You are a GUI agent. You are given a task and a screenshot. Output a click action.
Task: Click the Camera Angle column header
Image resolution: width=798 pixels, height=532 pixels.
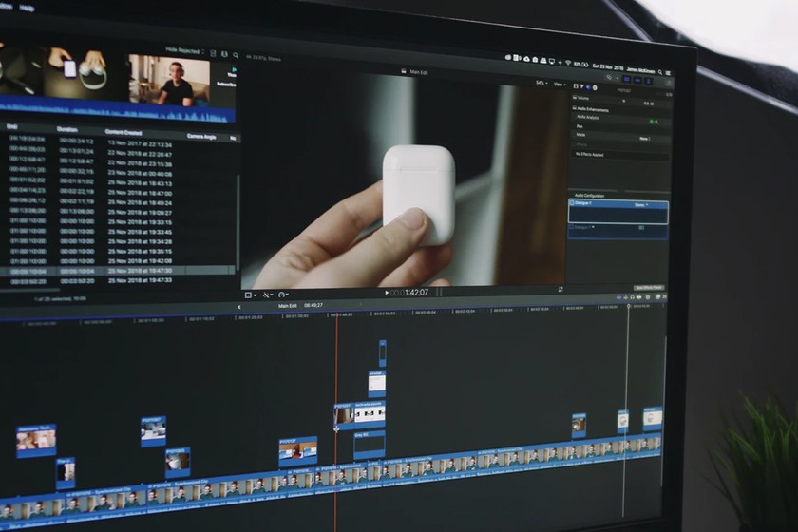(201, 137)
